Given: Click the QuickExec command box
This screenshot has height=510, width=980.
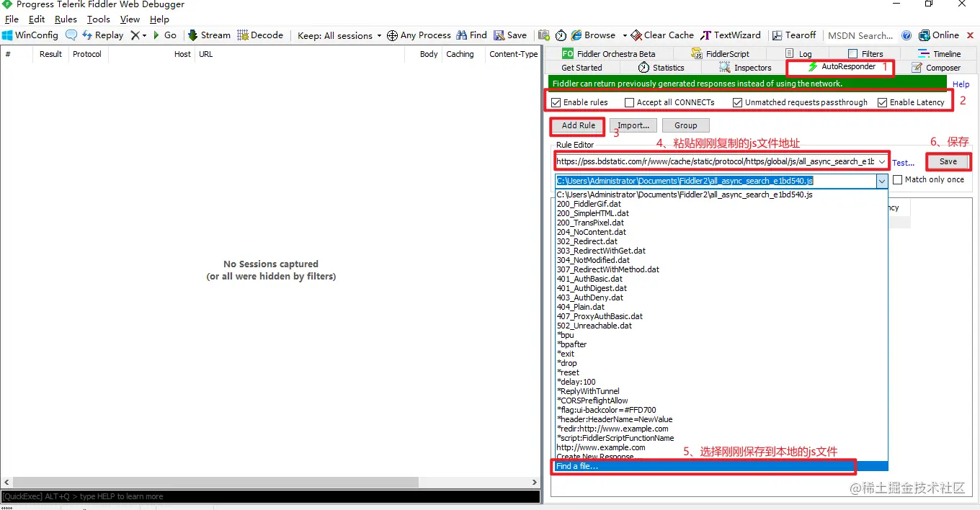Looking at the screenshot, I should (270, 496).
